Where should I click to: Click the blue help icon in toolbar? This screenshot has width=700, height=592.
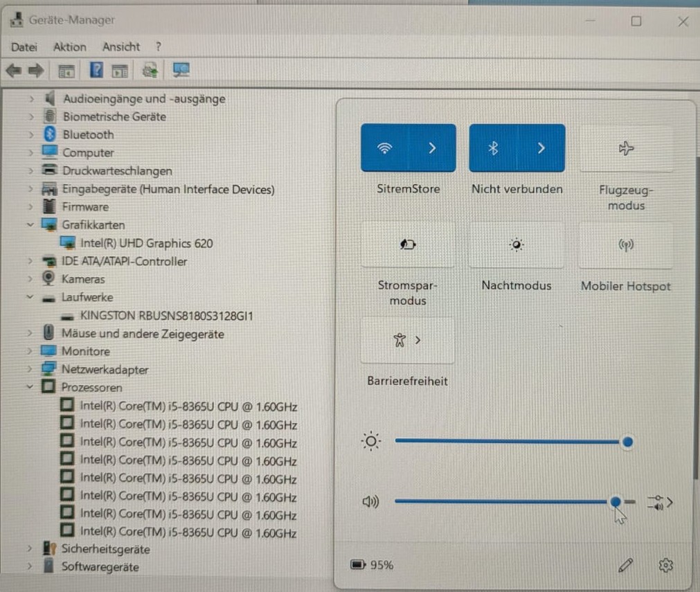click(96, 70)
